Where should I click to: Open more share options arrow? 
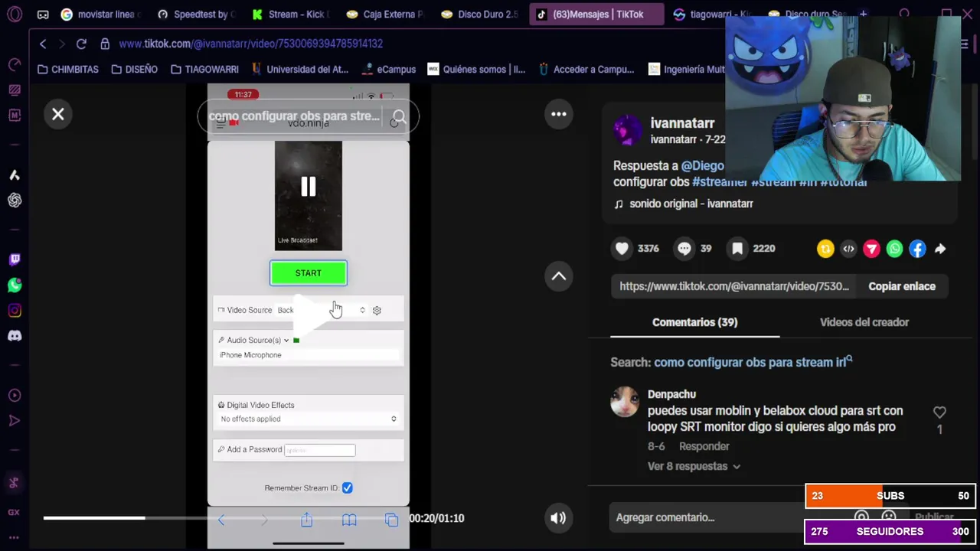940,249
